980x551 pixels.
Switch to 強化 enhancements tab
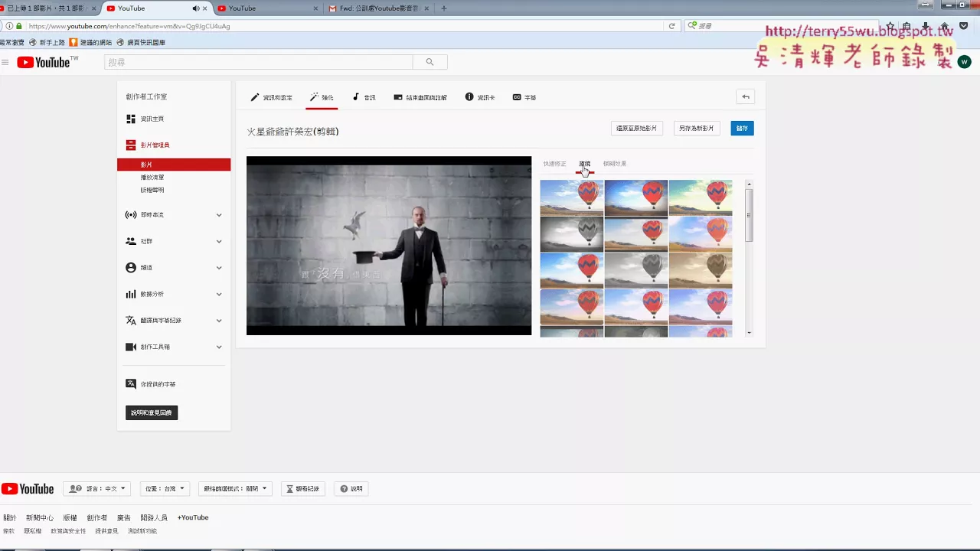(322, 97)
